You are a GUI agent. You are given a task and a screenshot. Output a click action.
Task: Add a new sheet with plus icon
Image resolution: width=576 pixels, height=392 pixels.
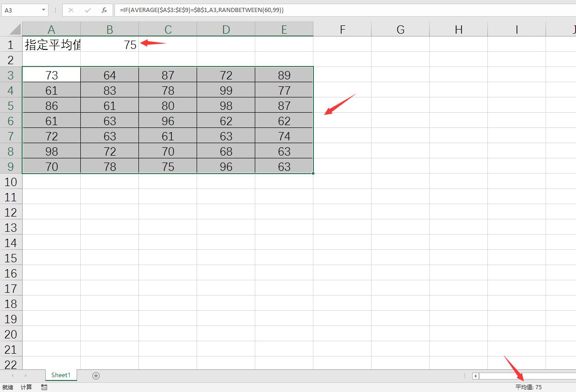pyautogui.click(x=96, y=376)
